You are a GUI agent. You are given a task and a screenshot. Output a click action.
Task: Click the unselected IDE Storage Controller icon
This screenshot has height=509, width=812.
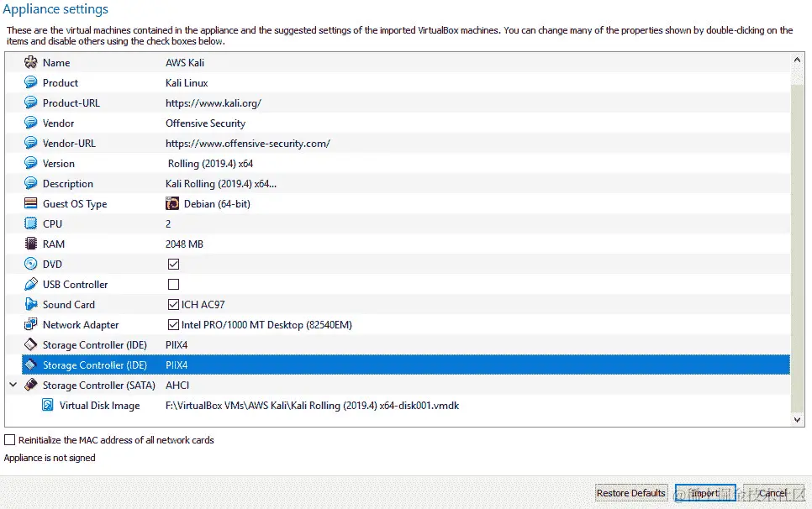point(30,344)
